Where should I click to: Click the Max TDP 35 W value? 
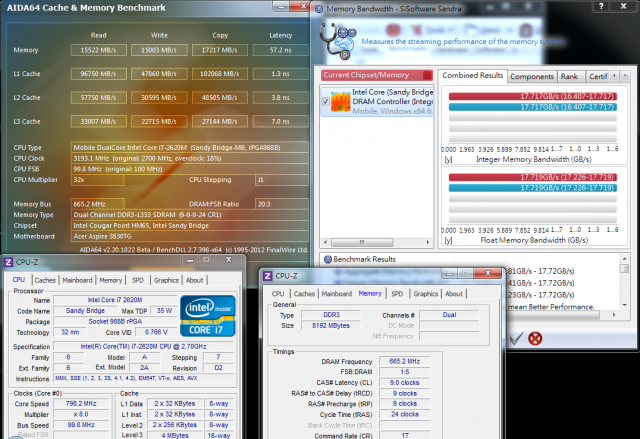pyautogui.click(x=164, y=311)
